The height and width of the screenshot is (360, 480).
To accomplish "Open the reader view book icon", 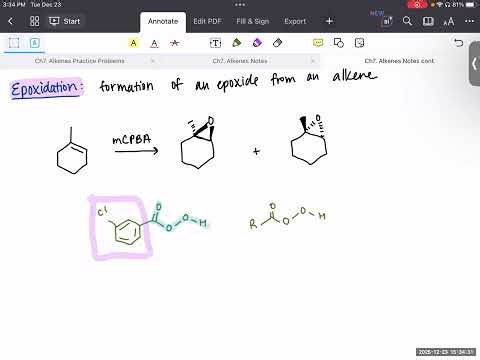I will (428, 21).
